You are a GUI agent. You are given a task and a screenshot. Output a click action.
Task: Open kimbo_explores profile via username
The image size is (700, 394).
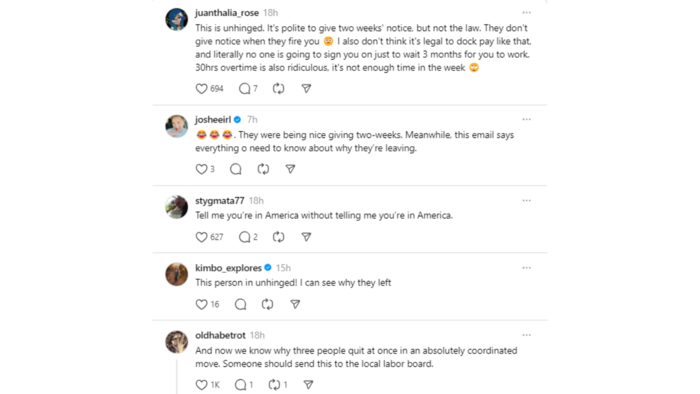(x=228, y=268)
